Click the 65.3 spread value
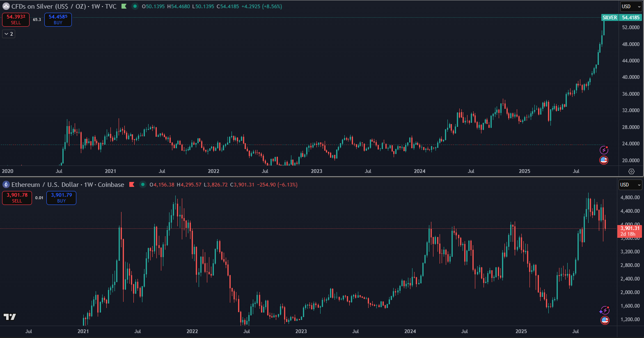The height and width of the screenshot is (338, 644). point(37,20)
